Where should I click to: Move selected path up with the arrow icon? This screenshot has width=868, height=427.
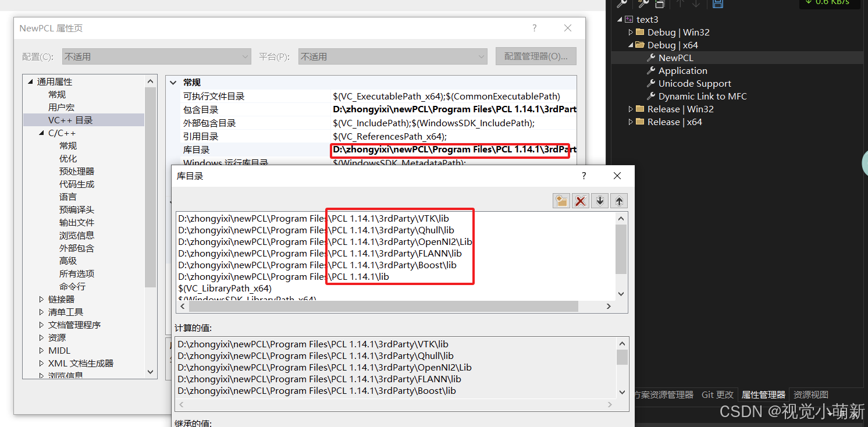click(618, 200)
